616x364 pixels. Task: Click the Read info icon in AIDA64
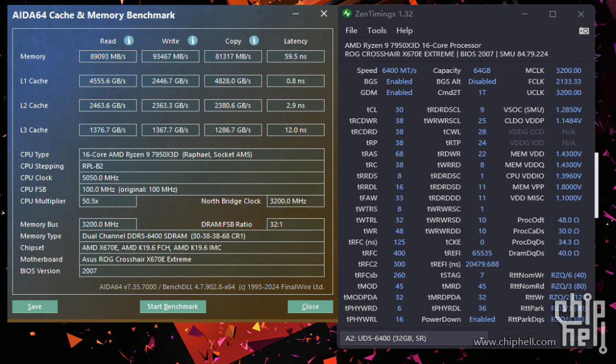129,40
